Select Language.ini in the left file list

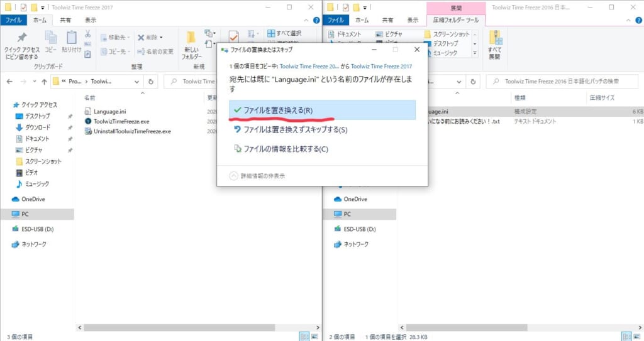[x=109, y=111]
